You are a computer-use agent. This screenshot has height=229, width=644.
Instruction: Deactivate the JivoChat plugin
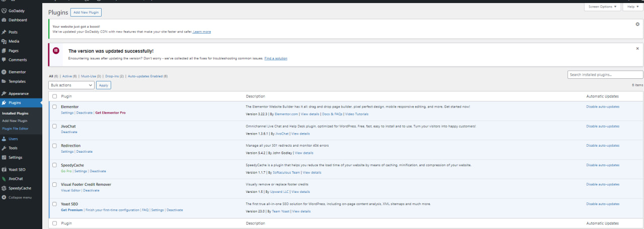click(69, 132)
